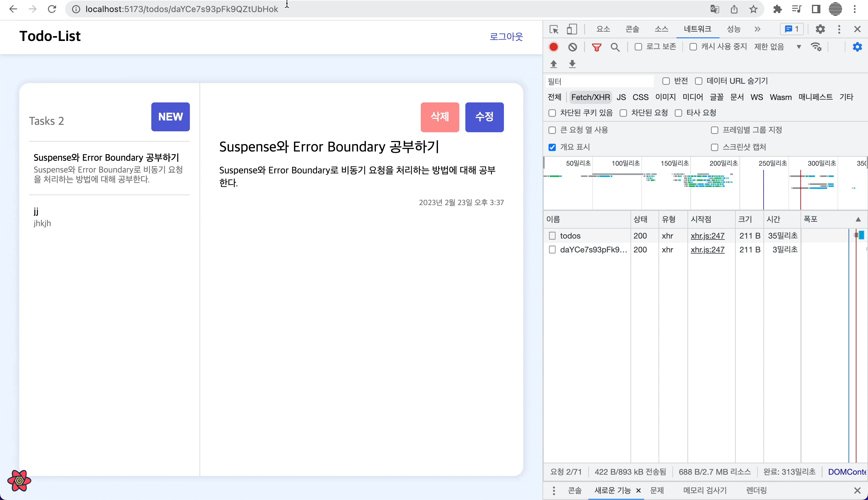The height and width of the screenshot is (500, 868).
Task: Select the 전체 filter type
Action: point(554,97)
